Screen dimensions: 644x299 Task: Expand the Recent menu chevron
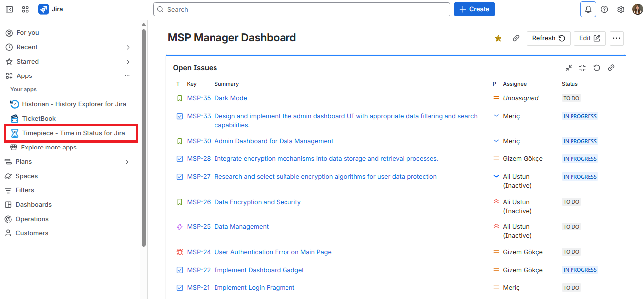128,47
